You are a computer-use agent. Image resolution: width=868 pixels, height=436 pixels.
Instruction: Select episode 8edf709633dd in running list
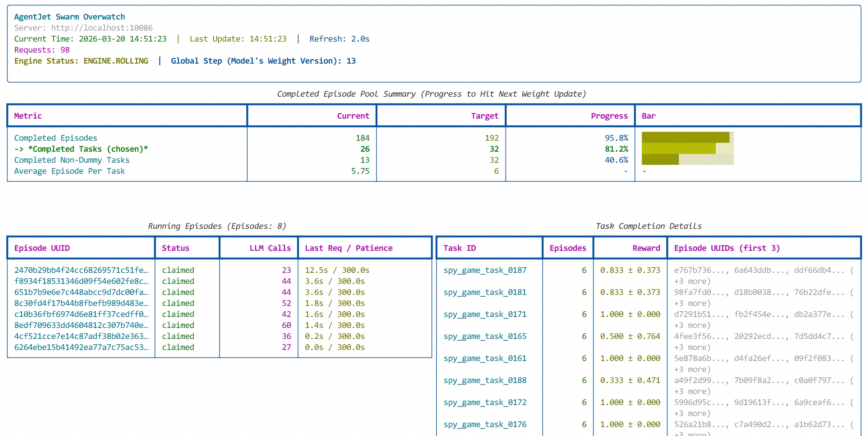(x=81, y=325)
